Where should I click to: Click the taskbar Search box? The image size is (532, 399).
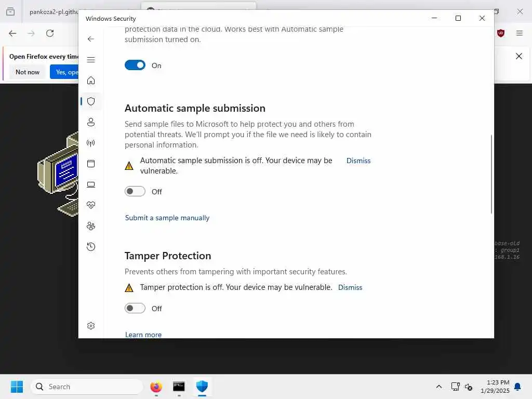point(87,387)
